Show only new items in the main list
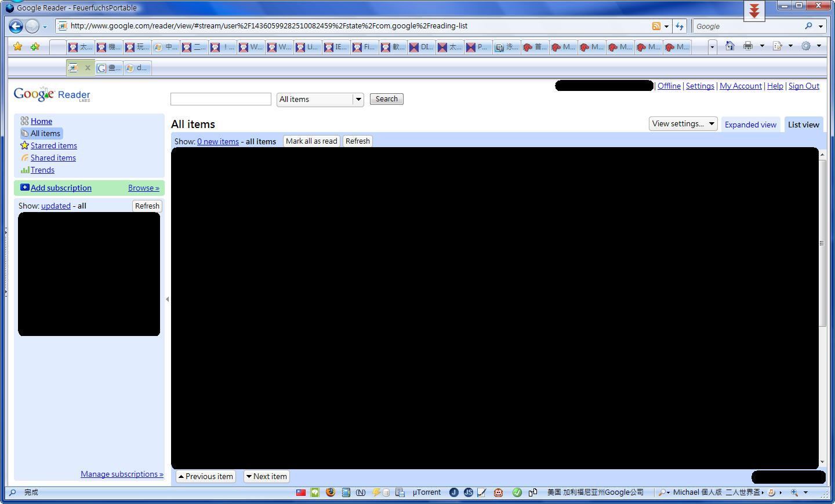The height and width of the screenshot is (504, 835). [218, 141]
